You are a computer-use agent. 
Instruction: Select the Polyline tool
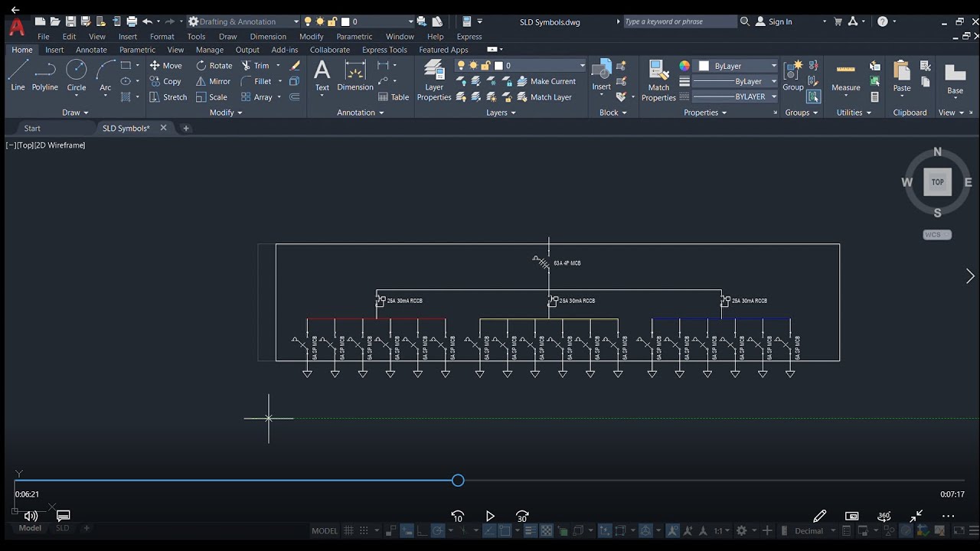click(45, 76)
